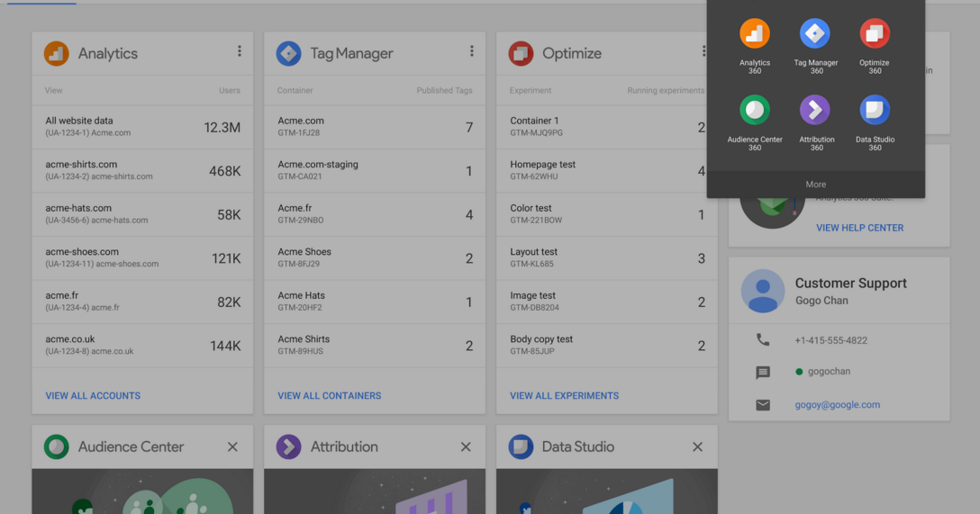Open the Optimize card three-dot menu
The width and height of the screenshot is (980, 514).
pos(703,51)
